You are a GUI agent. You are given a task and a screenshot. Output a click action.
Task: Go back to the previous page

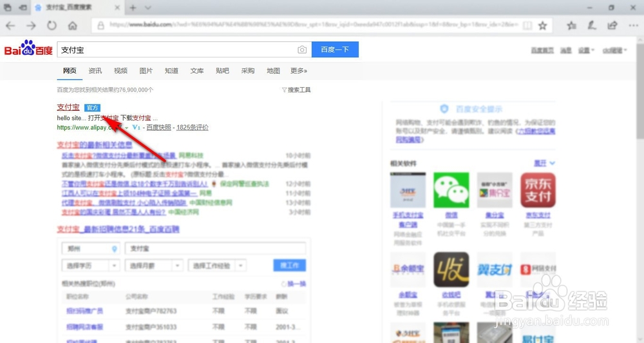10,26
